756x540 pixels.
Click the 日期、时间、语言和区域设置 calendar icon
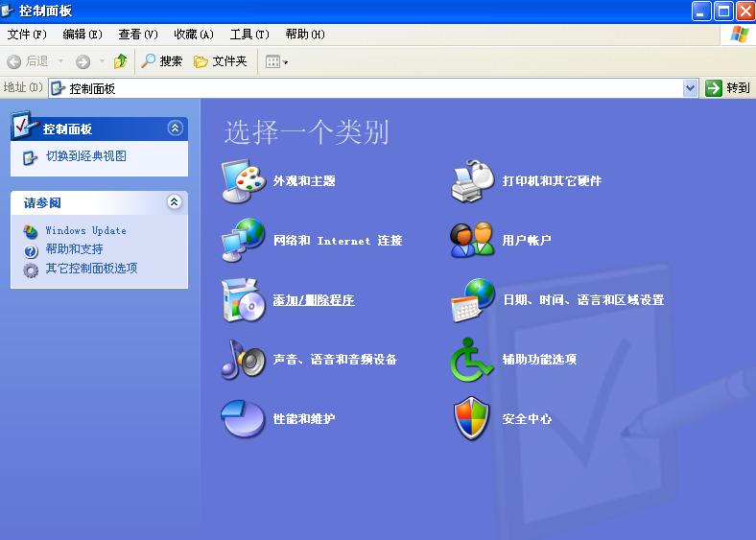coord(472,300)
